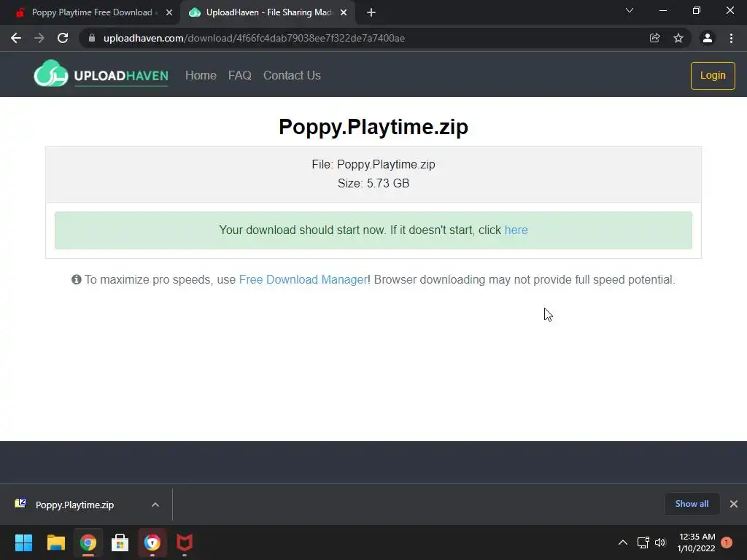Close the downloads bar
Image resolution: width=747 pixels, height=560 pixels.
734,504
